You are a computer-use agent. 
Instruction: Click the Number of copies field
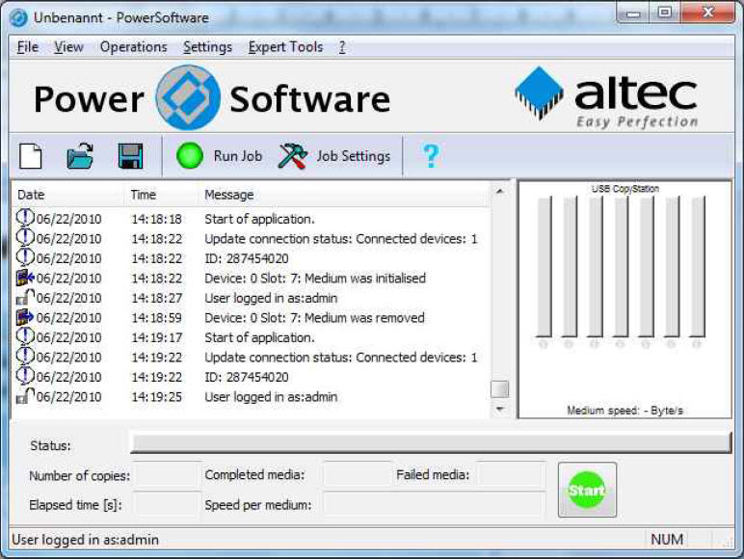[x=168, y=474]
